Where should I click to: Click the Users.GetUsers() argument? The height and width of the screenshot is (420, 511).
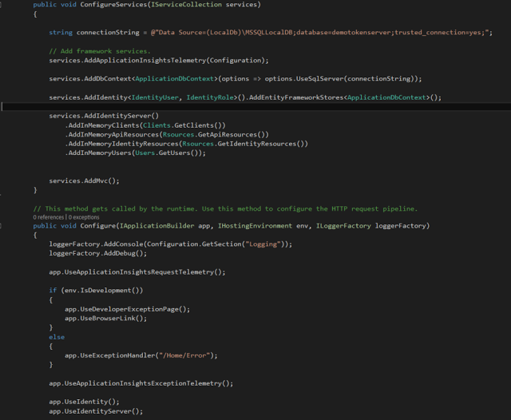(x=168, y=153)
